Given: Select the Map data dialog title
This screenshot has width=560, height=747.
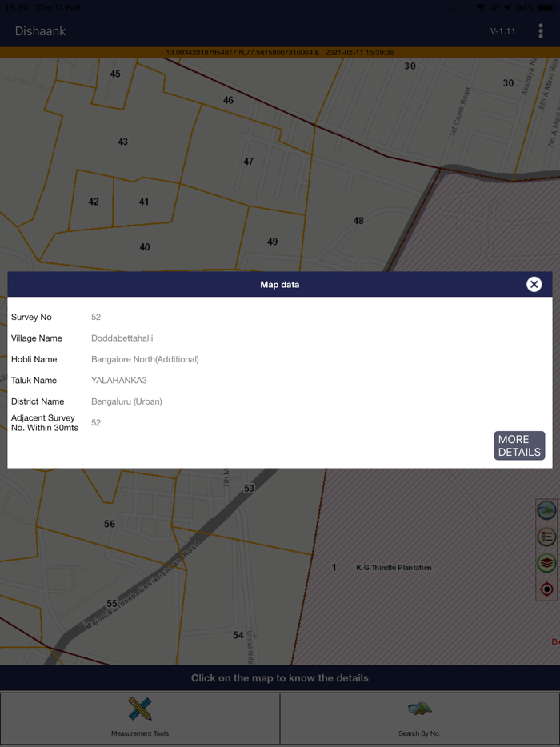Looking at the screenshot, I should click(x=280, y=285).
